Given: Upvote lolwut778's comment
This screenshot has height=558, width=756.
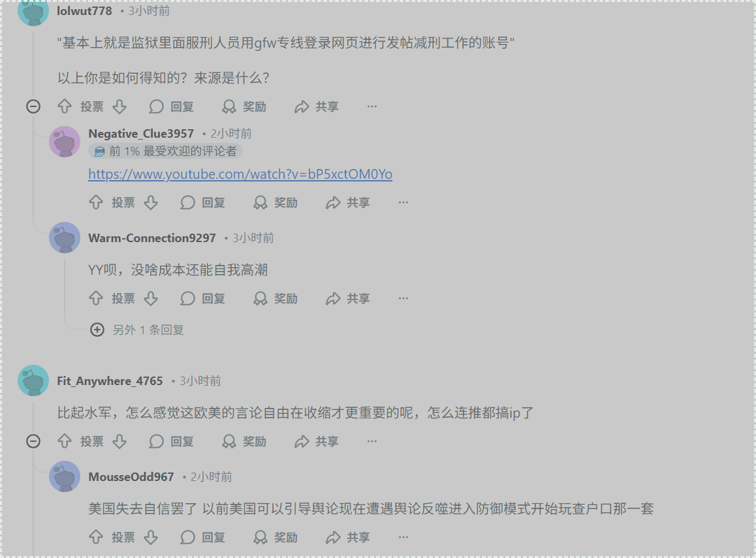Looking at the screenshot, I should tap(65, 106).
